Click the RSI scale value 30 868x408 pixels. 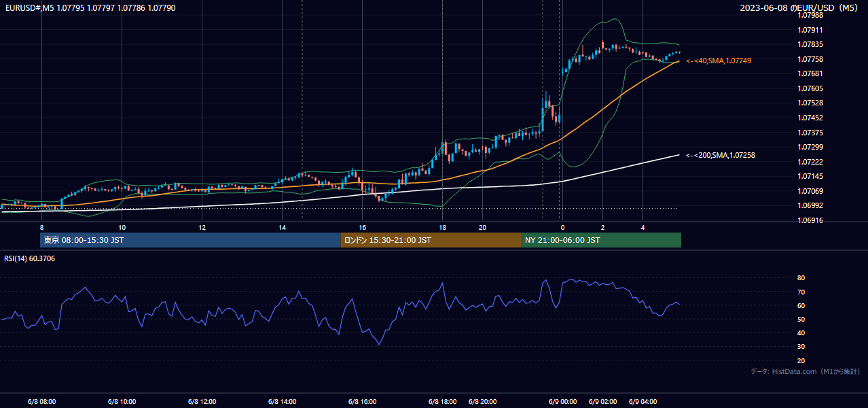pos(801,347)
